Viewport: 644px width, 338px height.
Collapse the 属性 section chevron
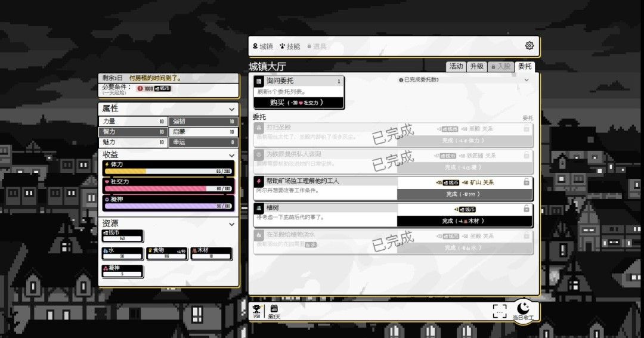coord(231,109)
